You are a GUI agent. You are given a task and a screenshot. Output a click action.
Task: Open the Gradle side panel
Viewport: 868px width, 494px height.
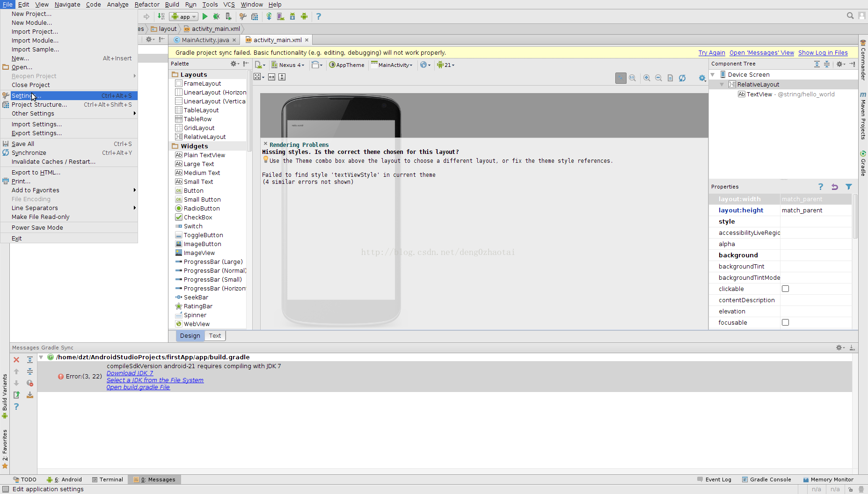click(863, 163)
